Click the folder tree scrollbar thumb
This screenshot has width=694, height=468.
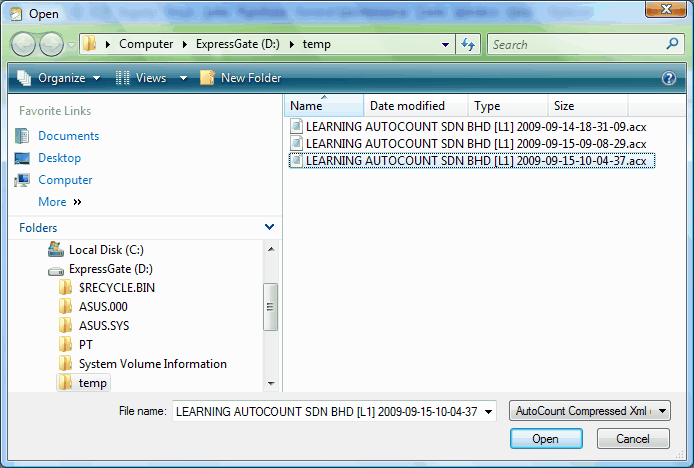pyautogui.click(x=270, y=307)
